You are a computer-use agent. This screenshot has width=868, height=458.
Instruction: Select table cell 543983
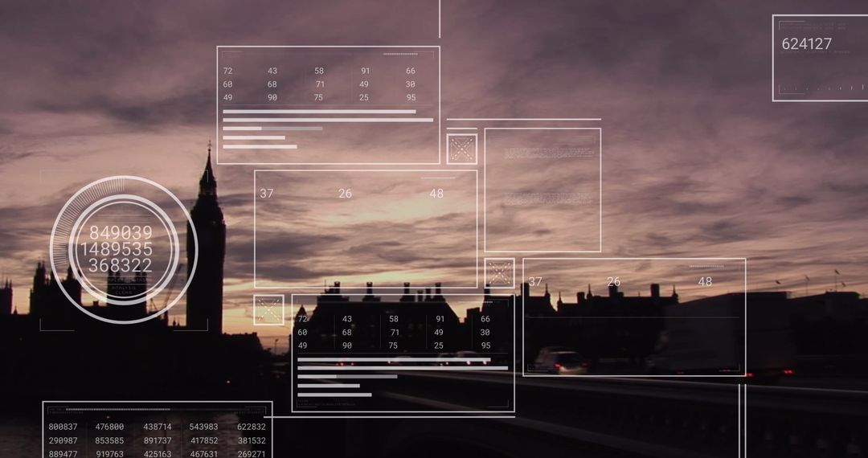[x=203, y=427]
